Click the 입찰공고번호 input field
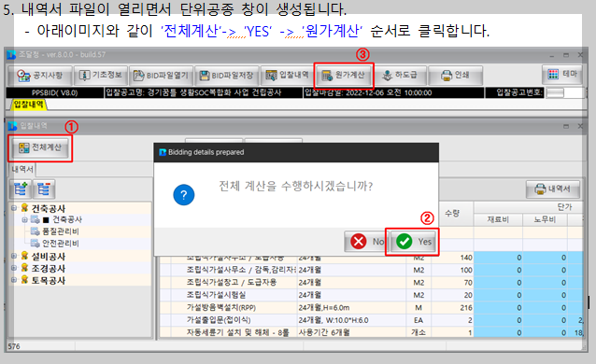Screen dimensions: 596x364 (x=564, y=92)
